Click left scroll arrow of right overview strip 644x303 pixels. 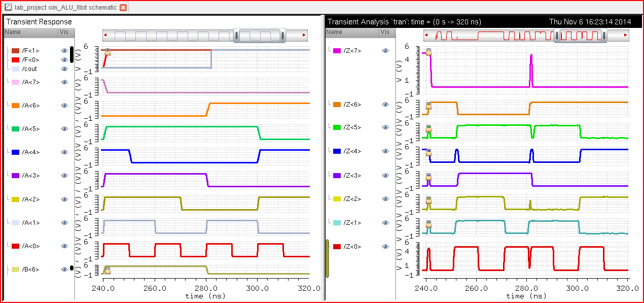426,35
